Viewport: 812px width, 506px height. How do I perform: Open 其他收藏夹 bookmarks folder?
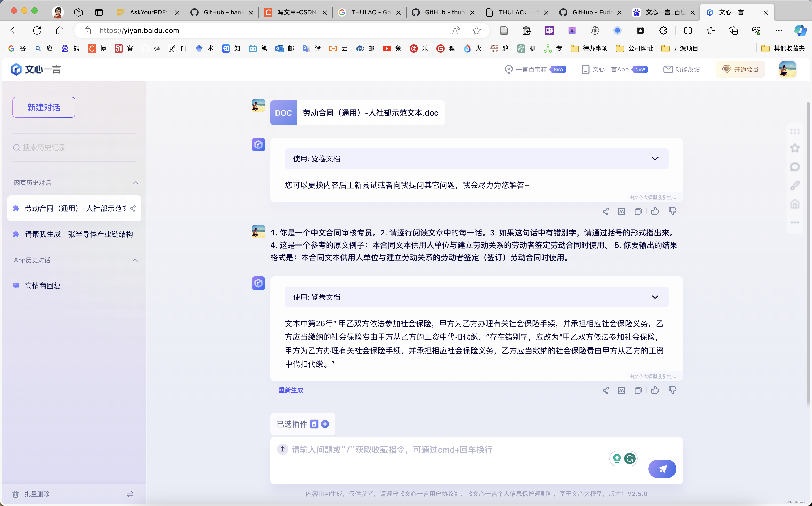pyautogui.click(x=783, y=48)
